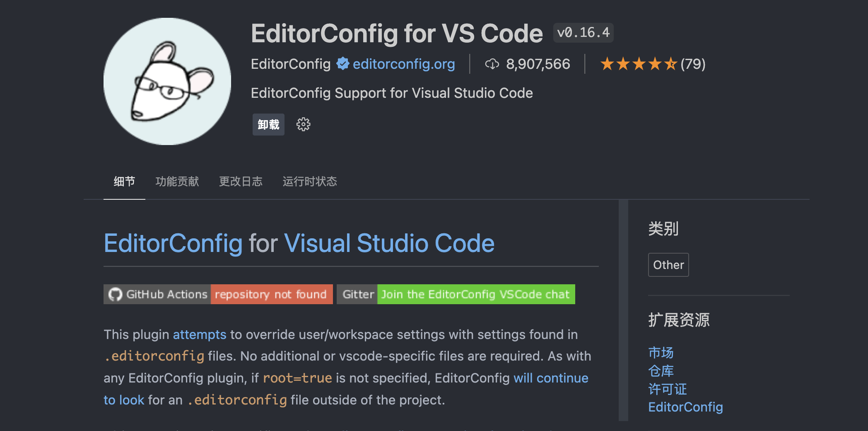Viewport: 868px width, 431px height.
Task: Click the Gitter chat badge
Action: coord(357,294)
